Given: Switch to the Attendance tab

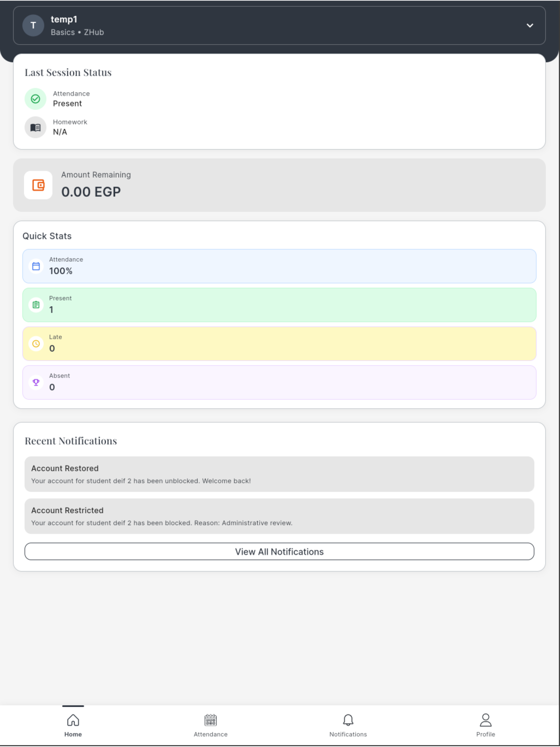Looking at the screenshot, I should tap(211, 725).
